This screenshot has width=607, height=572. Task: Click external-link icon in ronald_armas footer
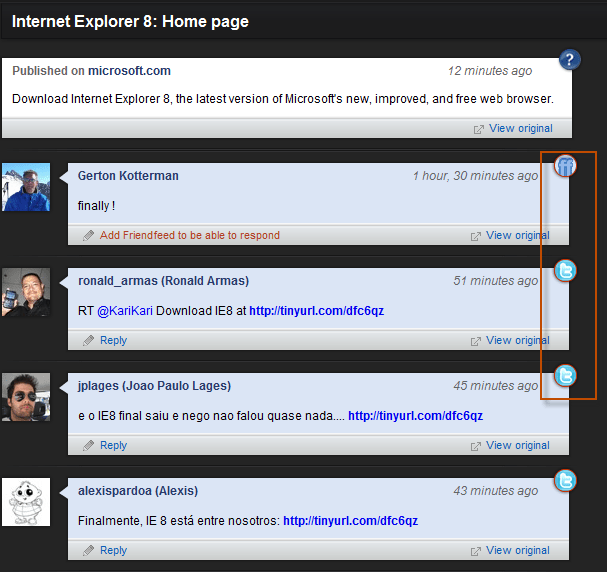click(x=476, y=341)
